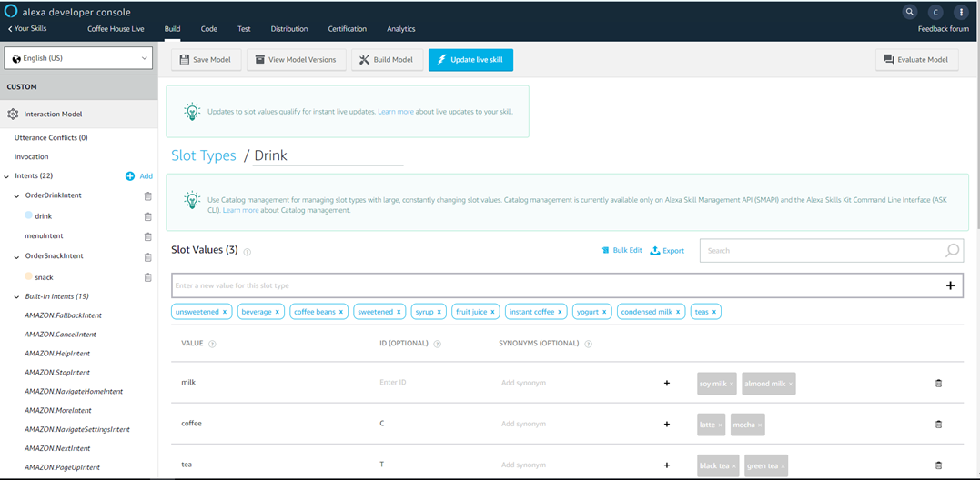The image size is (980, 480).
Task: Add new slot value with plus icon
Action: [950, 285]
